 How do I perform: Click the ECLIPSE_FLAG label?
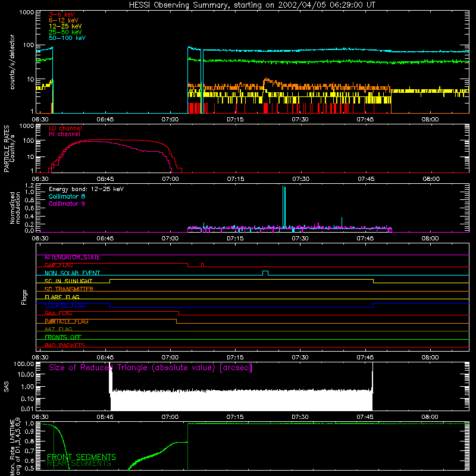65,305
